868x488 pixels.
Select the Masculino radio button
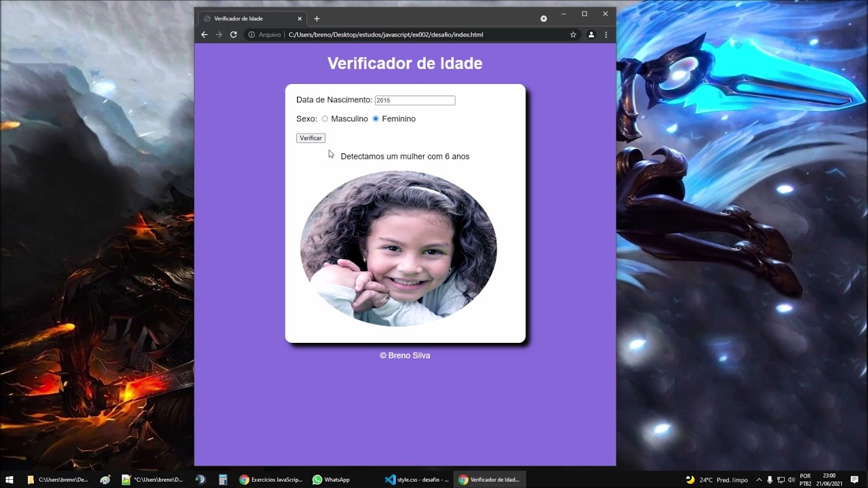pyautogui.click(x=325, y=119)
